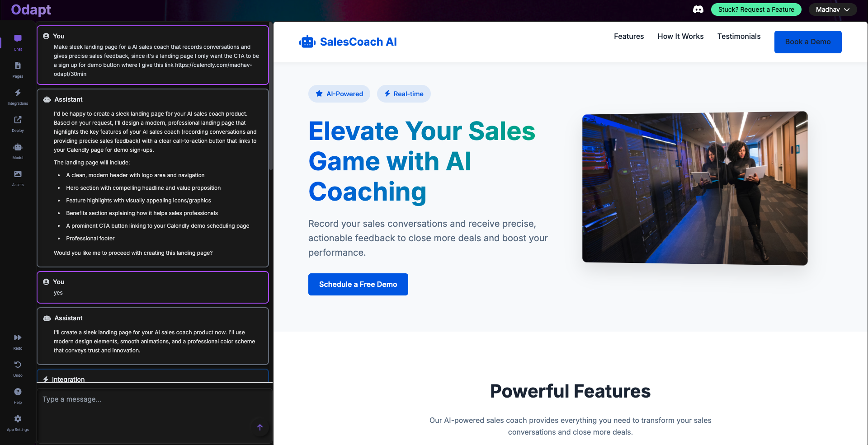
Task: Go to Features nav item
Action: click(x=628, y=37)
